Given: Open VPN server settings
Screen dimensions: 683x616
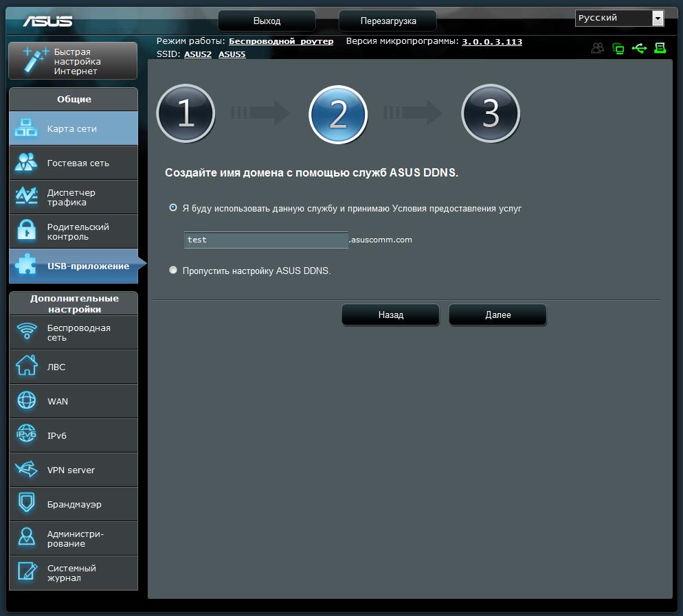Looking at the screenshot, I should [x=73, y=470].
